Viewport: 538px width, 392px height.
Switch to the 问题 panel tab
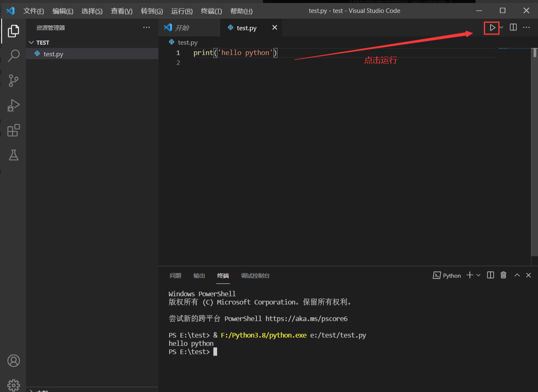click(175, 276)
